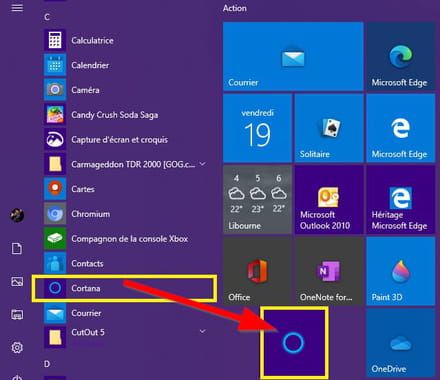Click the Cartes text label
Viewport: 440px width, 380px height.
[x=83, y=189]
